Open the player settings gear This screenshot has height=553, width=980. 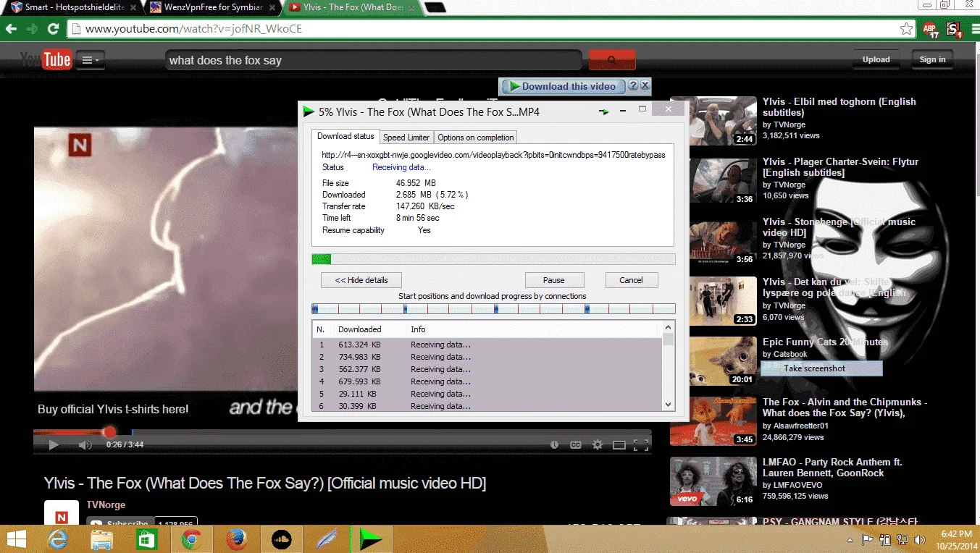point(598,445)
